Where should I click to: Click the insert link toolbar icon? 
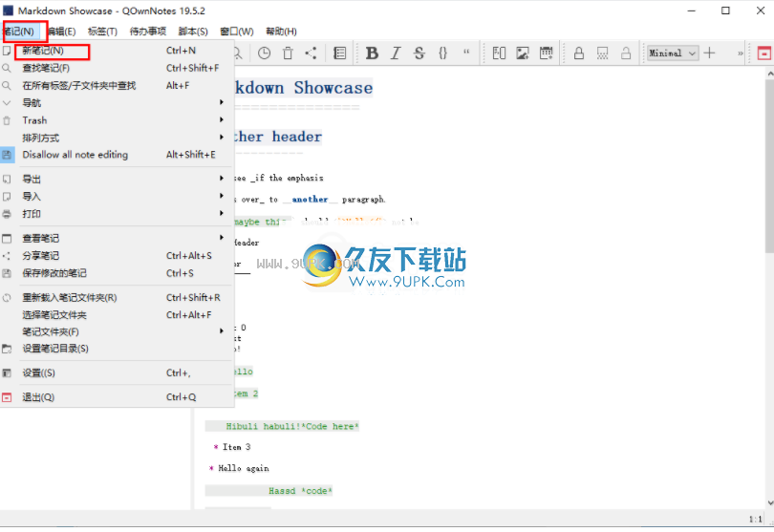pyautogui.click(x=499, y=53)
